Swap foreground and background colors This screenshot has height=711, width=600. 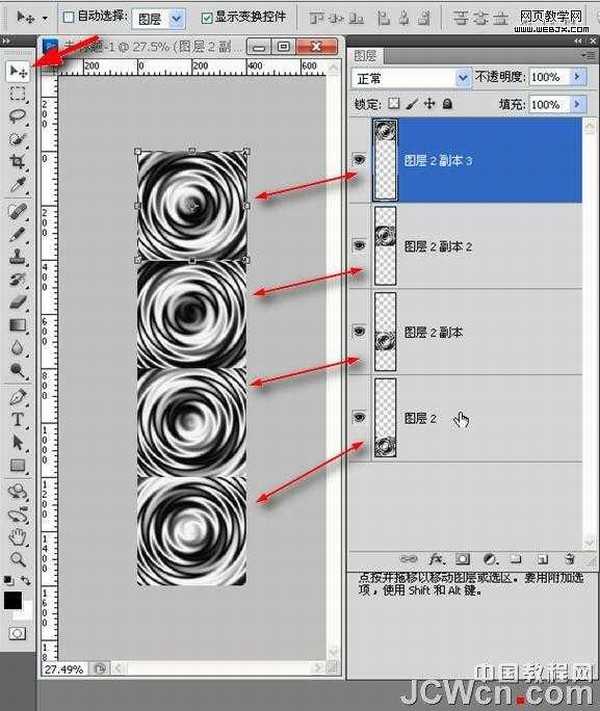pyautogui.click(x=26, y=580)
